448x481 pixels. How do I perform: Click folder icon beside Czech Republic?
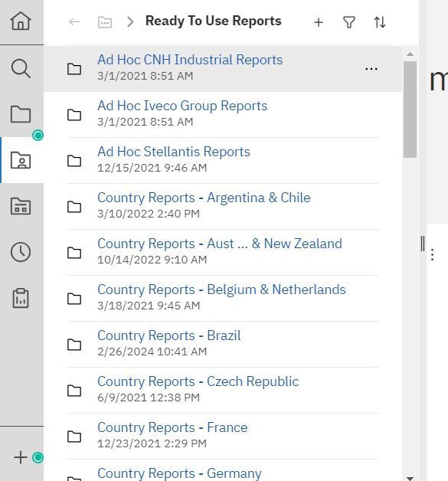pos(74,391)
